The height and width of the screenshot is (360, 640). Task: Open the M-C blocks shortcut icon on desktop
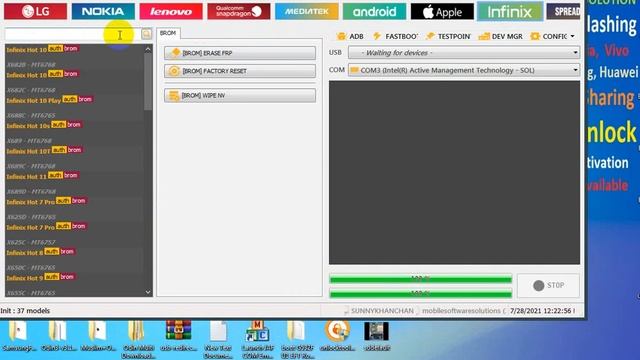pos(258,339)
